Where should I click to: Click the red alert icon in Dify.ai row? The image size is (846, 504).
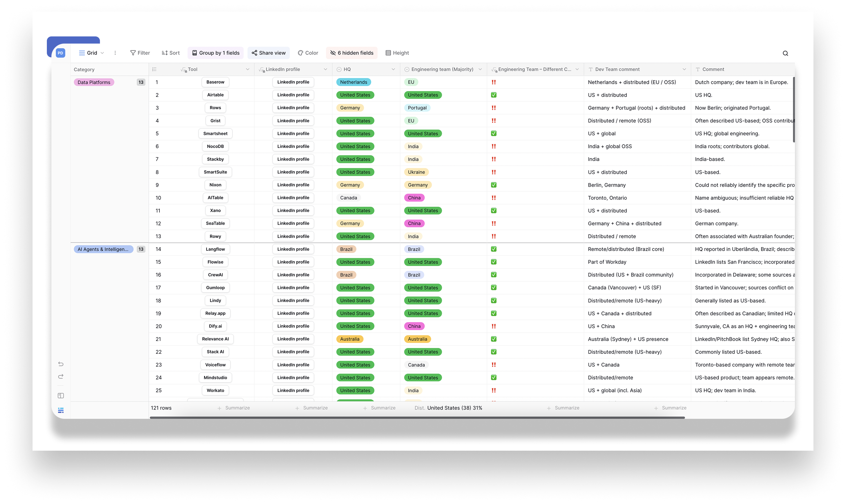(494, 326)
